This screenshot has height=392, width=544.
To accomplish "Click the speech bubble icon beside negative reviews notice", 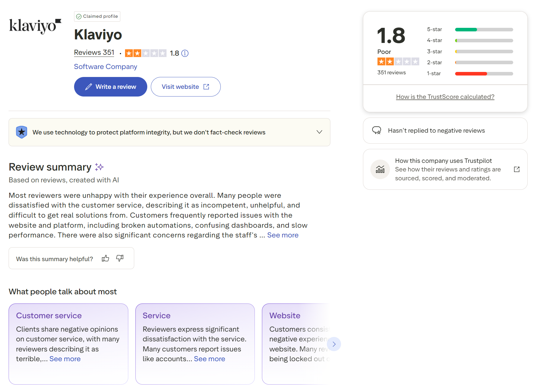I will pos(377,130).
